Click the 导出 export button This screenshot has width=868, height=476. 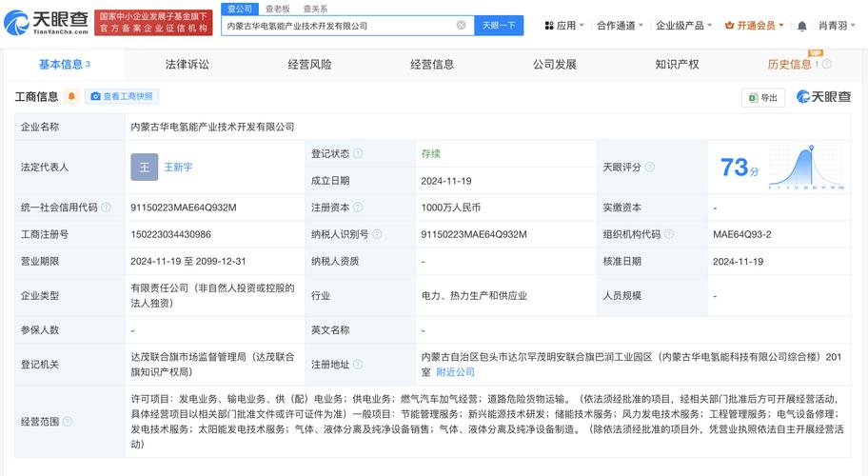pyautogui.click(x=763, y=97)
